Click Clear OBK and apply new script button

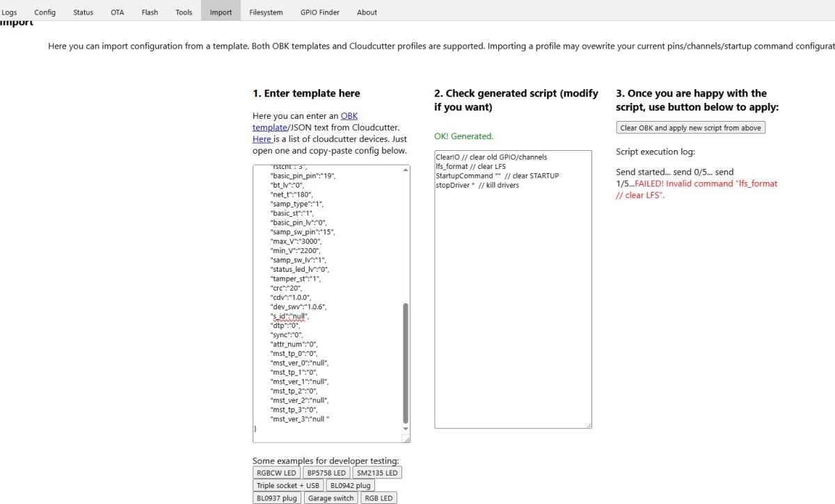(691, 128)
